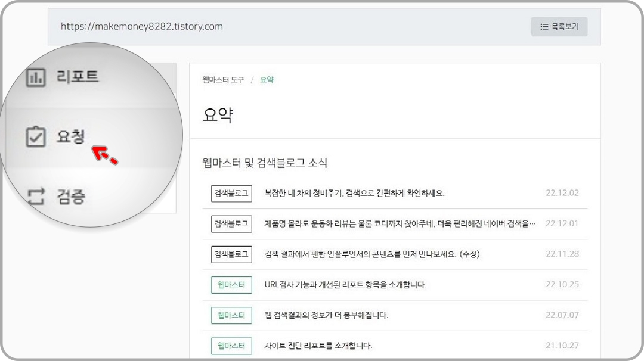Screen dimensions: 644x361
Task: Click the date 22.07.07
Action: (562, 315)
